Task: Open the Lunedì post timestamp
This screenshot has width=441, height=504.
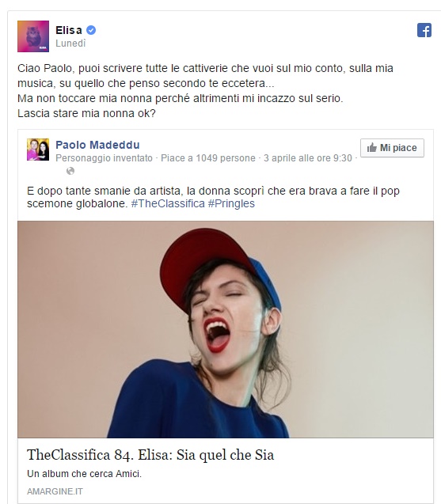Action: 70,44
